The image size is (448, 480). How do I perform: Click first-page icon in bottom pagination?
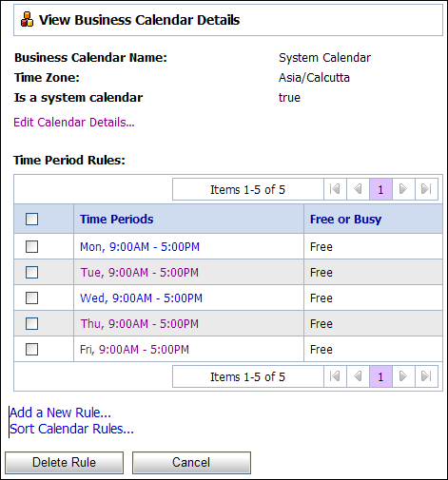[x=335, y=376]
